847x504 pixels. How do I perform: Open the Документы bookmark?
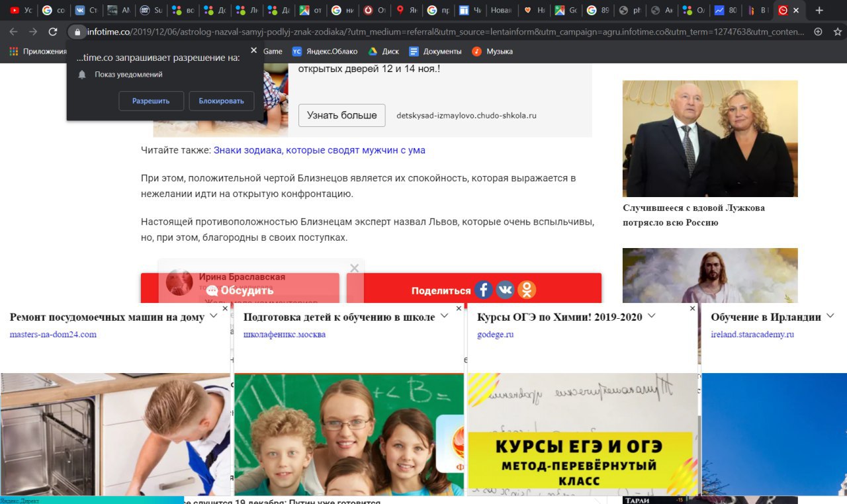435,52
